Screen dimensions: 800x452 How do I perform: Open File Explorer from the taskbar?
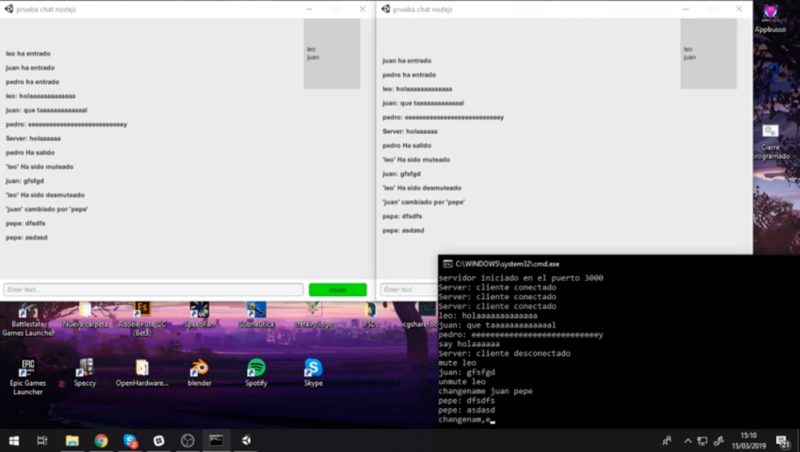(x=72, y=440)
